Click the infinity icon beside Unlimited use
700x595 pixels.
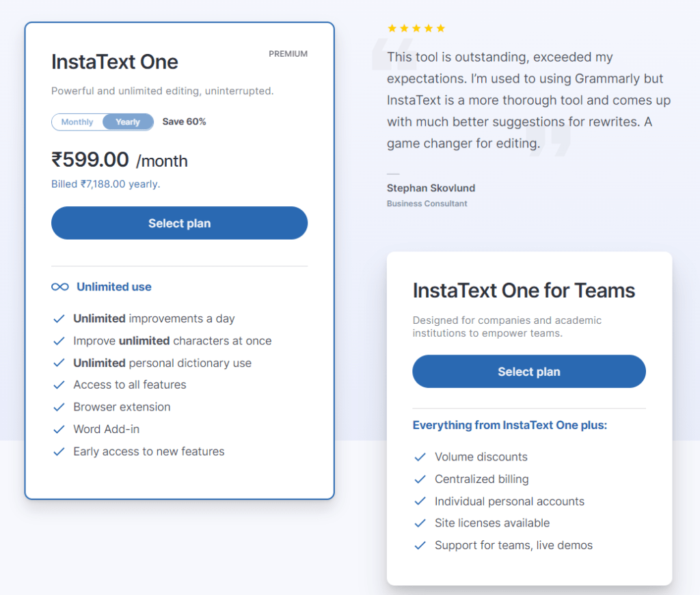point(60,287)
